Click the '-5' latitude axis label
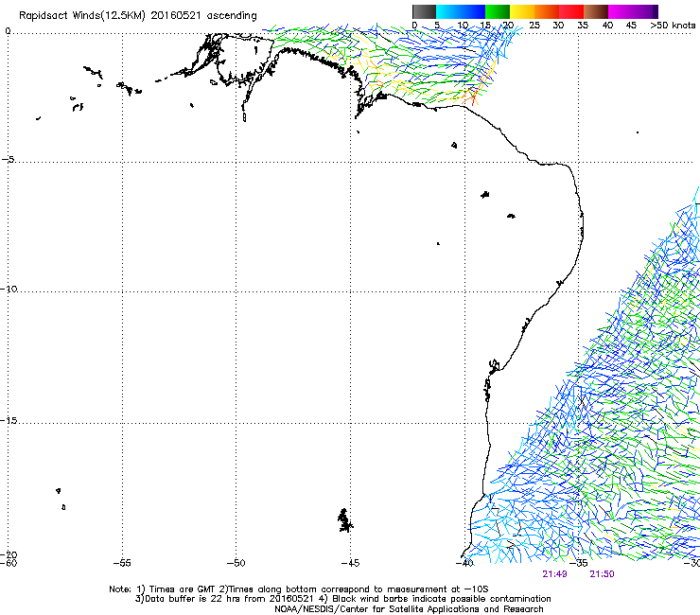The width and height of the screenshot is (700, 615). [x=8, y=160]
